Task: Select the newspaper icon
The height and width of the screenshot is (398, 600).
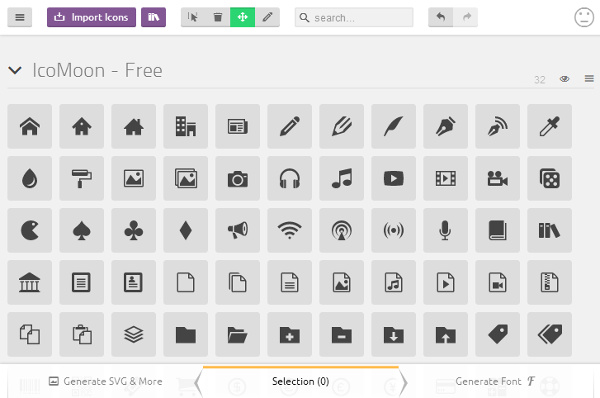Action: pos(238,126)
